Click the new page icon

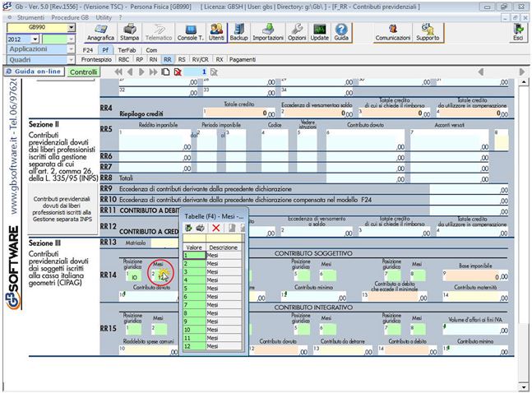coord(165,72)
